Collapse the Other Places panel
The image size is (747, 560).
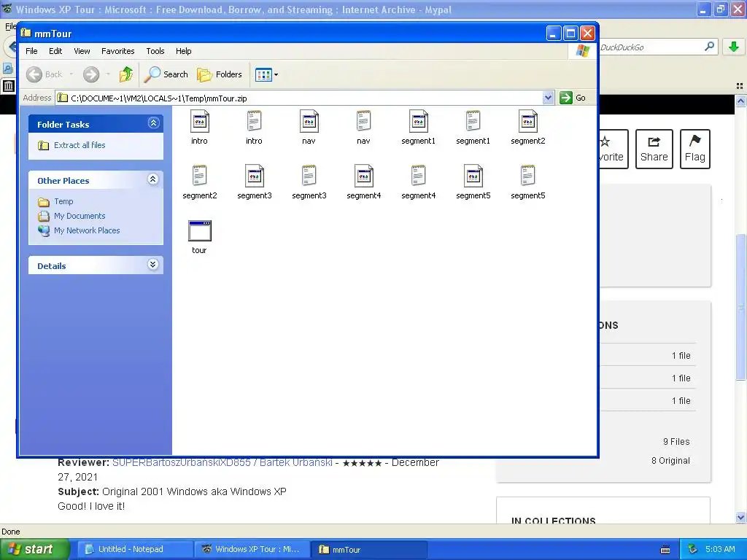pos(153,179)
